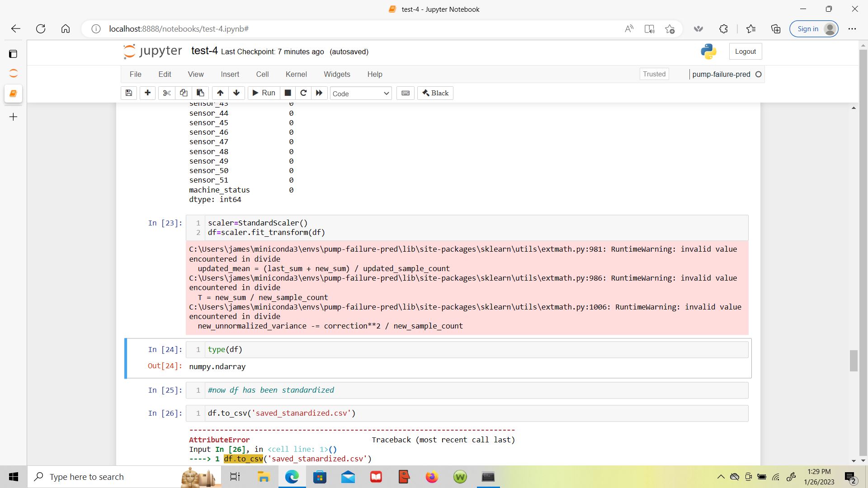Open the Code cell type dropdown
The height and width of the screenshot is (488, 868).
pyautogui.click(x=360, y=94)
